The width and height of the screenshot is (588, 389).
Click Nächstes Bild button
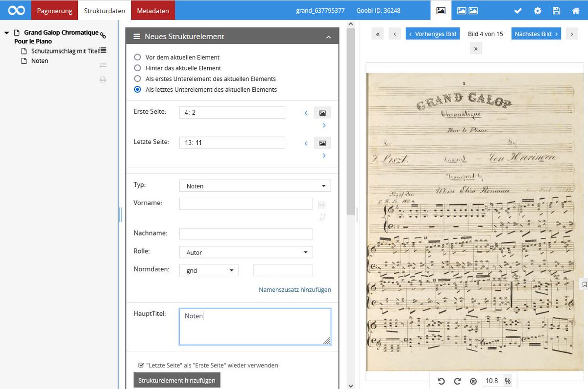[536, 34]
